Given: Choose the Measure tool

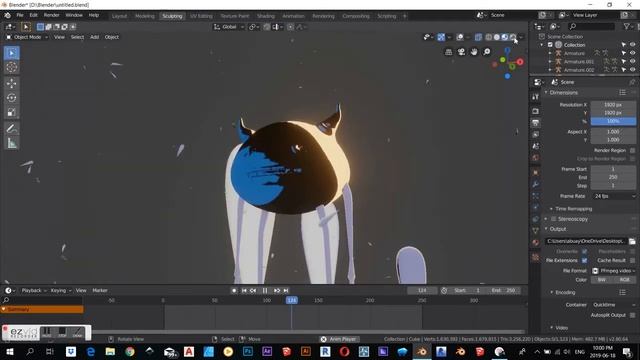Looking at the screenshot, I should (x=11, y=143).
